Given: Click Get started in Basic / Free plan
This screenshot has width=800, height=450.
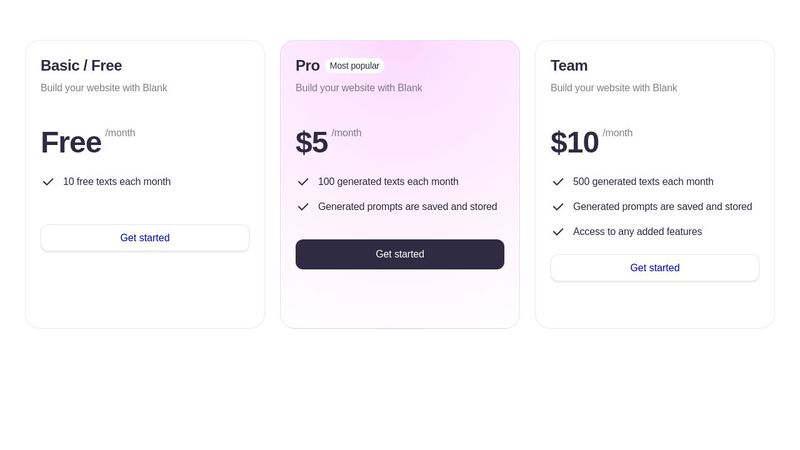Looking at the screenshot, I should click(145, 238).
